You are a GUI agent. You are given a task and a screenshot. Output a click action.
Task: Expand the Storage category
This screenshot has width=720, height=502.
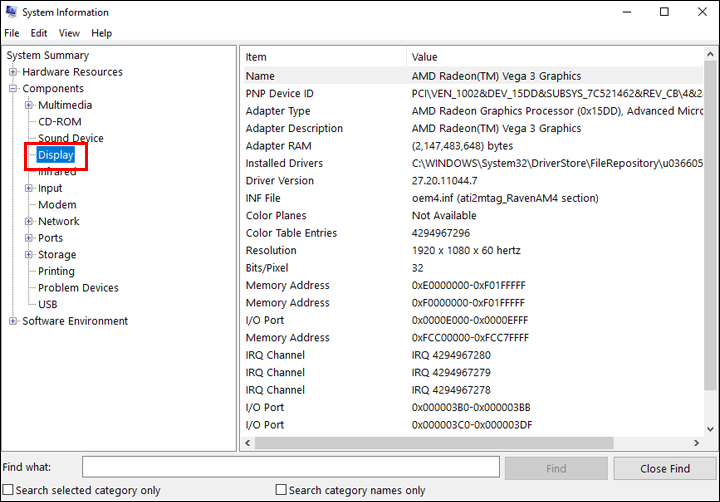[29, 255]
